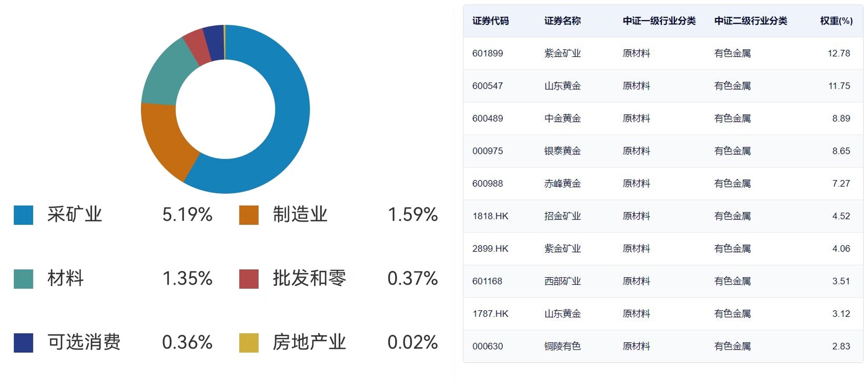The width and height of the screenshot is (868, 381).
Task: Select the teal 材料 legend square
Action: pos(23,279)
